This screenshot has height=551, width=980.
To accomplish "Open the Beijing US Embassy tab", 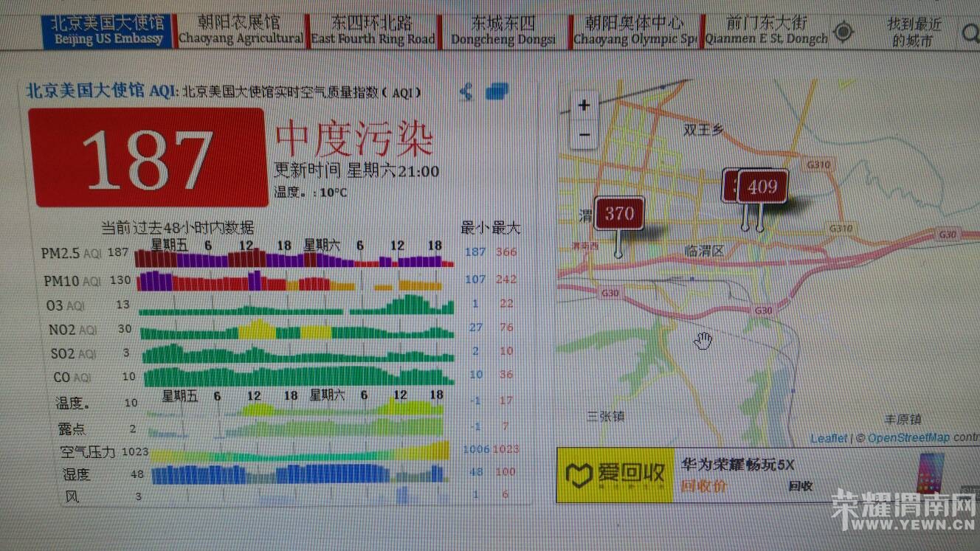I will point(108,31).
